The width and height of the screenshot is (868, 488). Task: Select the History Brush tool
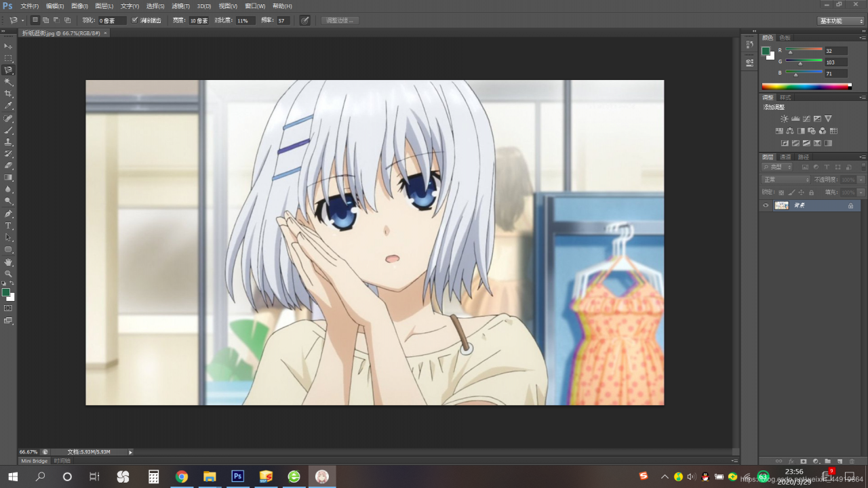click(x=8, y=154)
